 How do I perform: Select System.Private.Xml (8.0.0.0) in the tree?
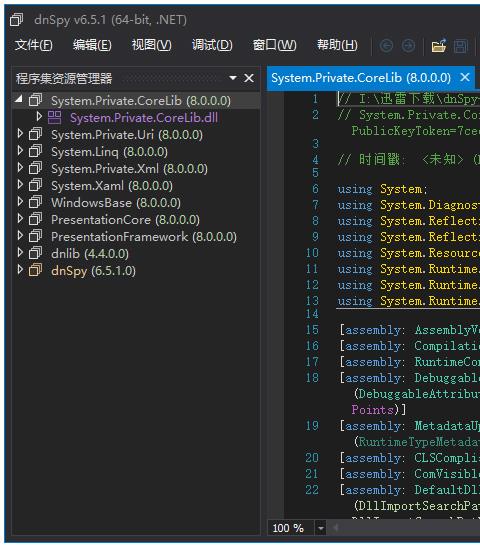coord(129,169)
